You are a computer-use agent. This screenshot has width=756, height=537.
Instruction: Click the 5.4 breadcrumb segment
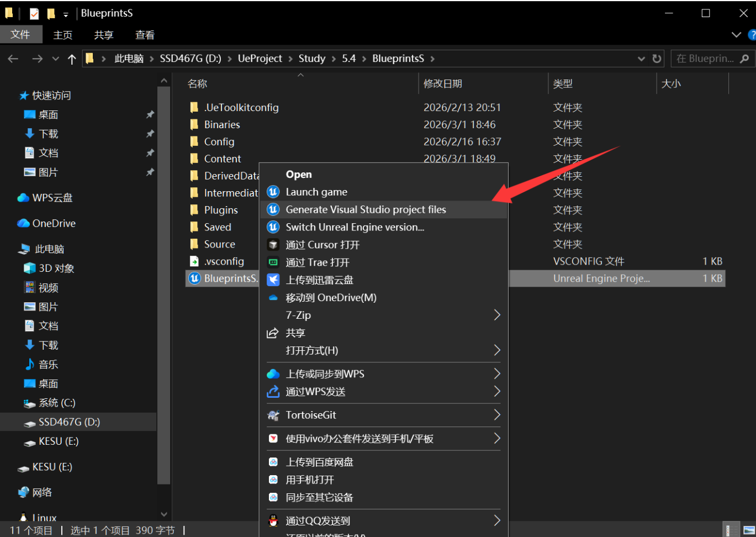pyautogui.click(x=349, y=59)
